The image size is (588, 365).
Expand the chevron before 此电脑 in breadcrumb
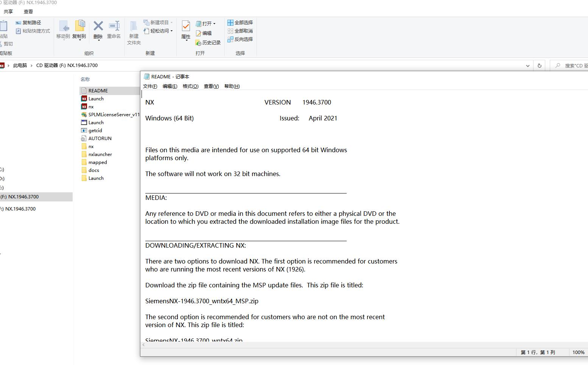point(8,66)
